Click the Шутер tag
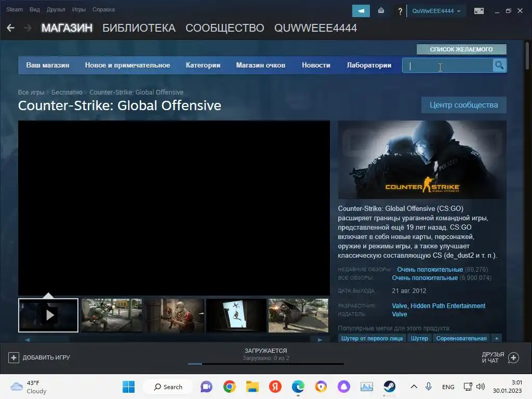 (419, 338)
